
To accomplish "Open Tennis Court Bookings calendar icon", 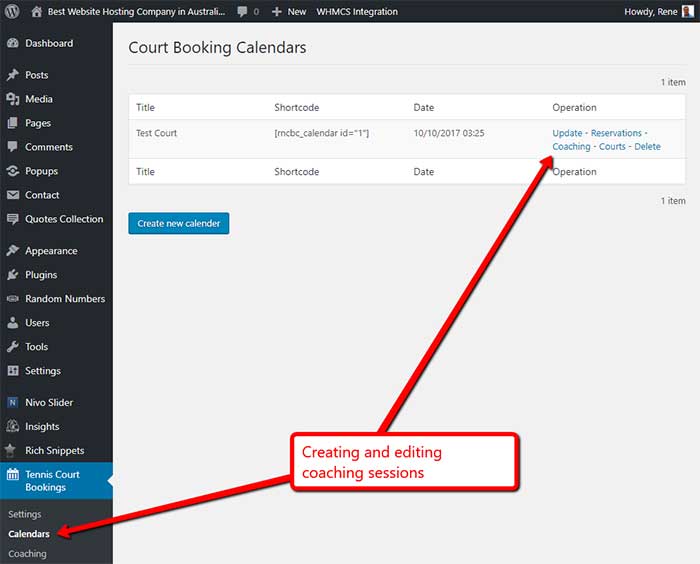I will 13,474.
